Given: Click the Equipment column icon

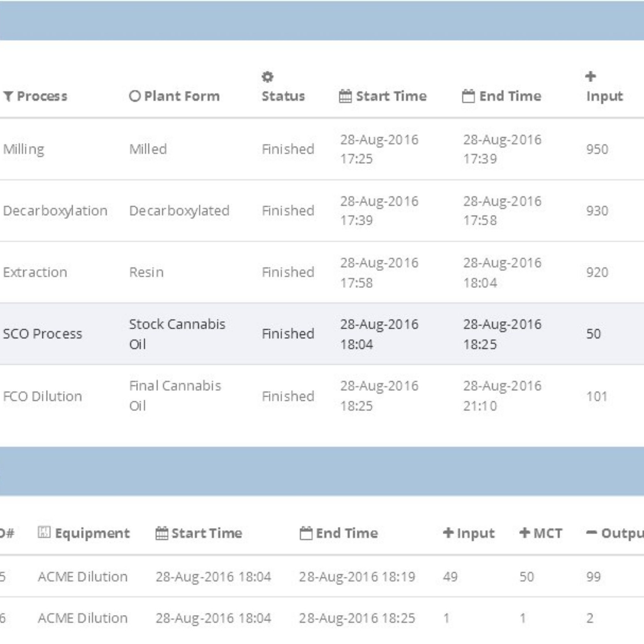Looking at the screenshot, I should (44, 532).
